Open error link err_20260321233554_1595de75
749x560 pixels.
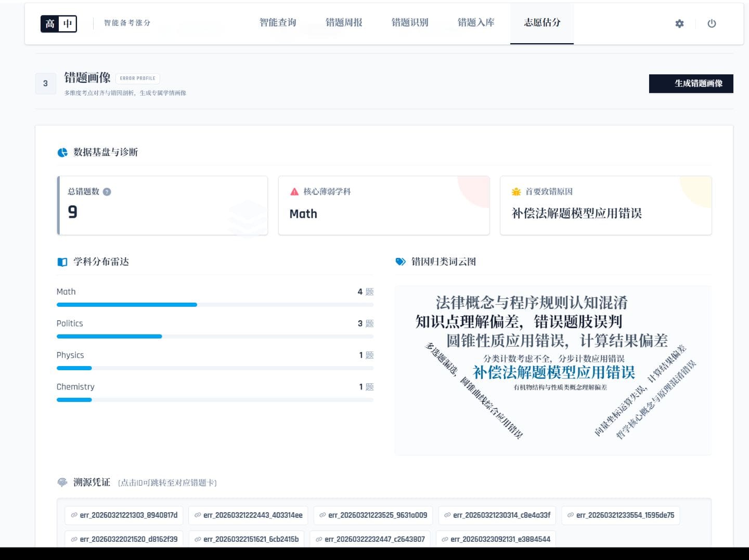tap(621, 515)
